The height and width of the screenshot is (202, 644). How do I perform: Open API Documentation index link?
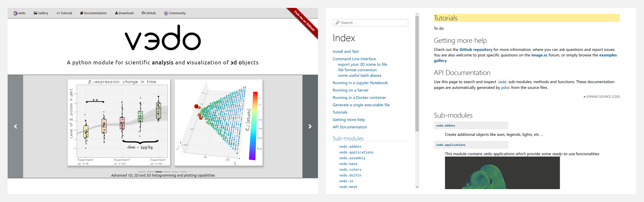coord(350,127)
